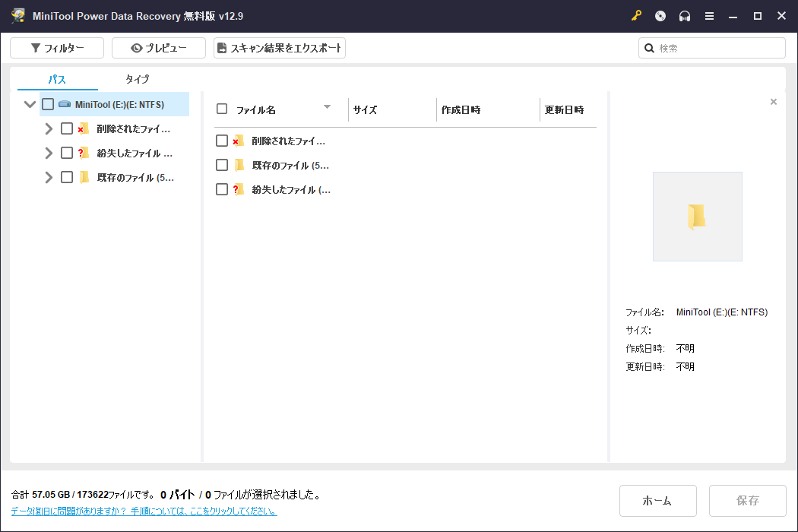This screenshot has height=532, width=798.
Task: Open the data recovery help link
Action: point(144,511)
